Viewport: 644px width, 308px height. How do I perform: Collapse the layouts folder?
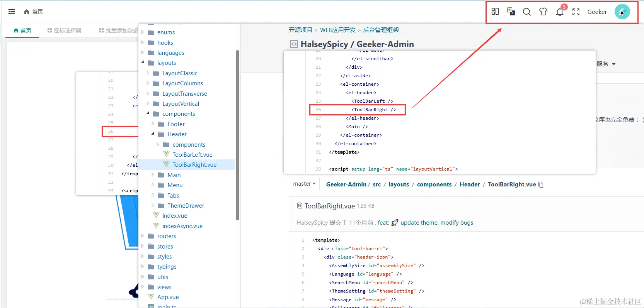click(143, 62)
